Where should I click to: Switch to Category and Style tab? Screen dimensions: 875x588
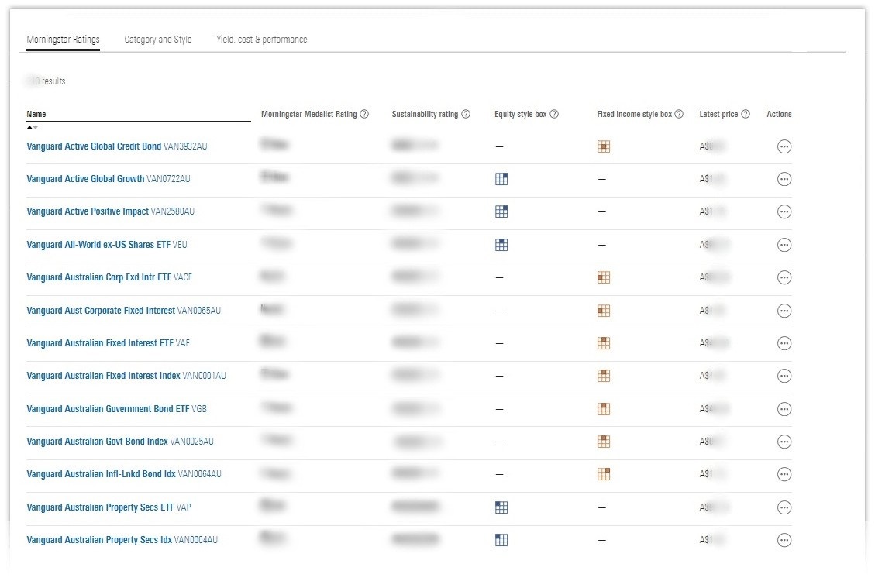point(158,40)
